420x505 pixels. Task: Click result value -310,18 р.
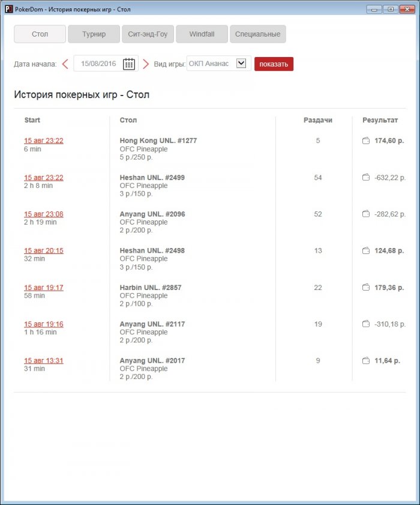390,324
